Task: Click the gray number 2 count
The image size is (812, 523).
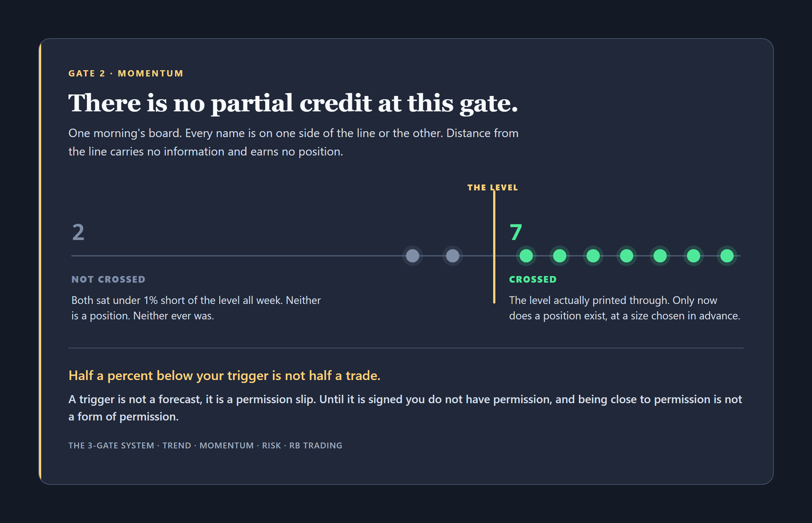Action: (x=78, y=232)
